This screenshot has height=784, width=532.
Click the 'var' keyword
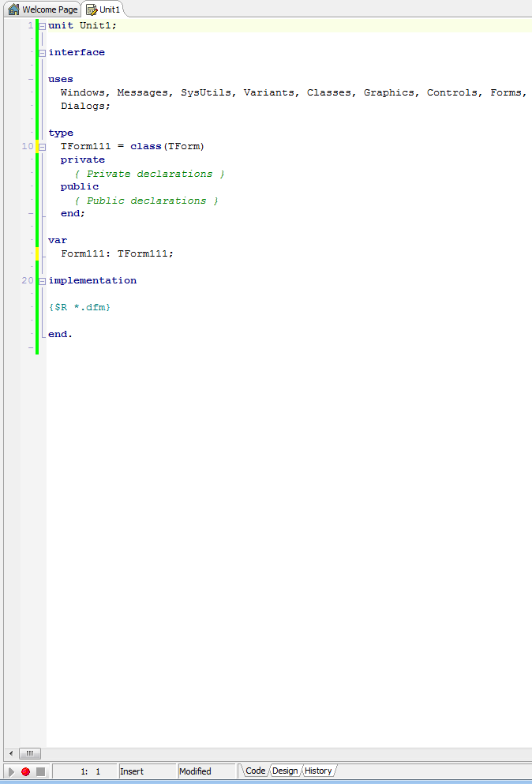click(x=58, y=241)
